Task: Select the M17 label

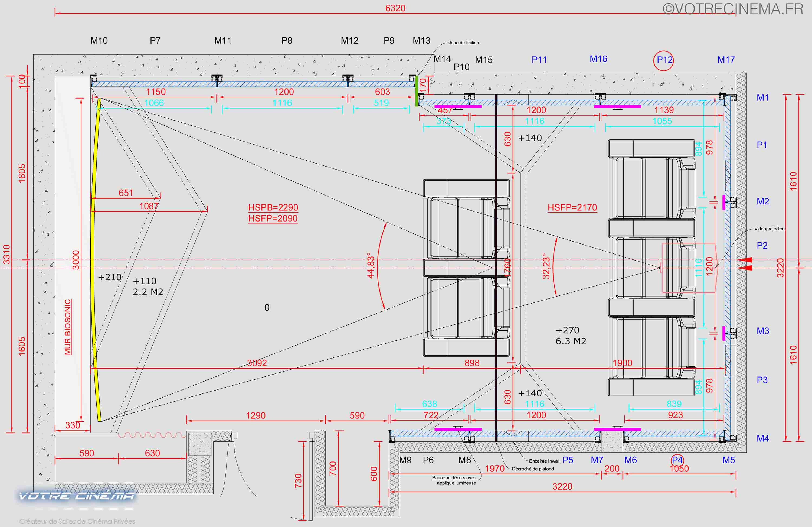Action: (726, 60)
